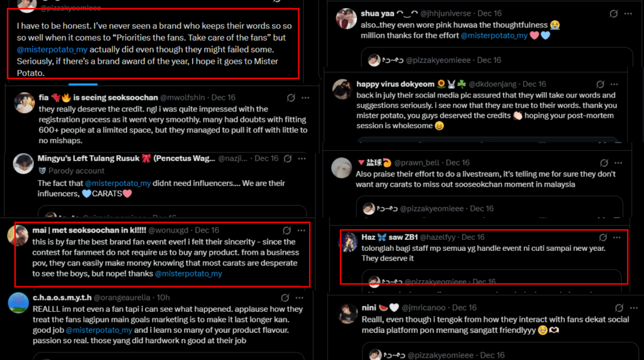Click the Grok icon on @prawn_bell's tweet
The width and height of the screenshot is (644, 360).
(604, 163)
